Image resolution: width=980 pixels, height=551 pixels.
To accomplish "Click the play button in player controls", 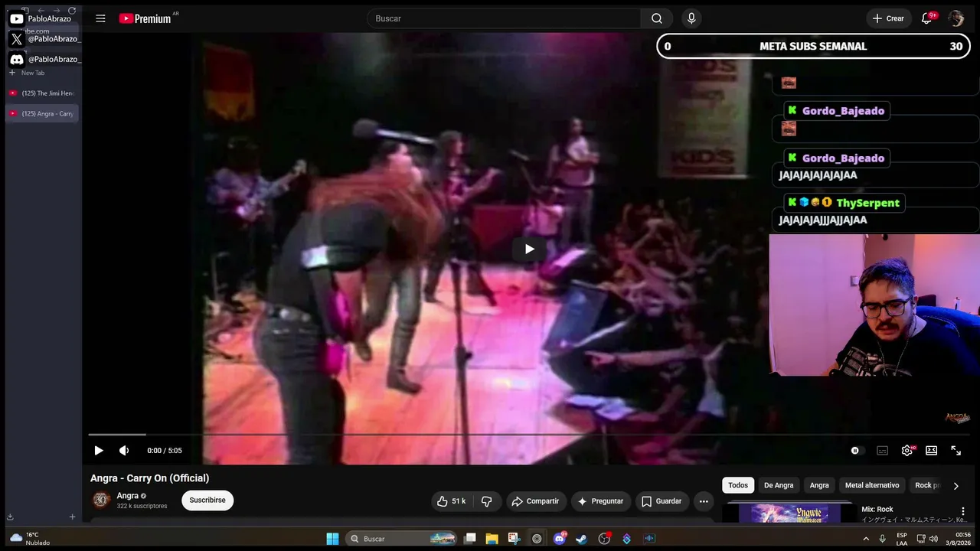I will click(98, 451).
